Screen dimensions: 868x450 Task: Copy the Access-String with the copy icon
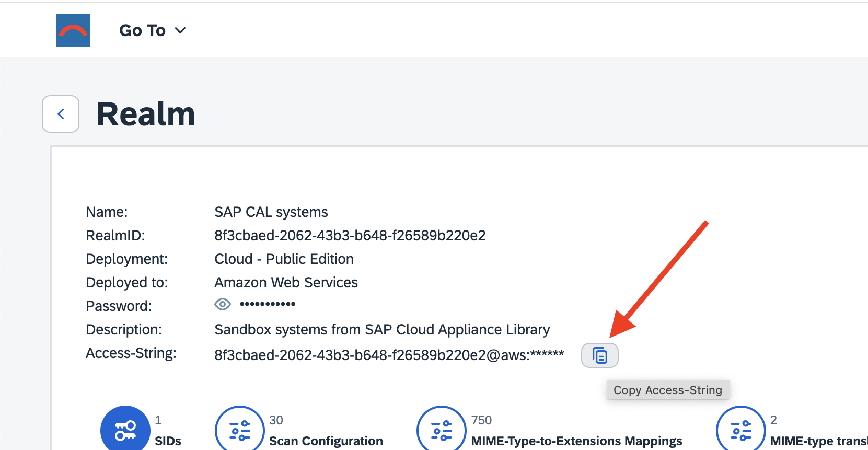(x=600, y=355)
